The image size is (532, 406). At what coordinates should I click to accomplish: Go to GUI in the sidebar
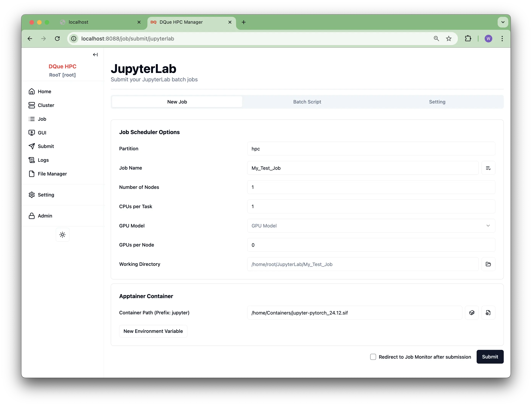click(x=42, y=133)
